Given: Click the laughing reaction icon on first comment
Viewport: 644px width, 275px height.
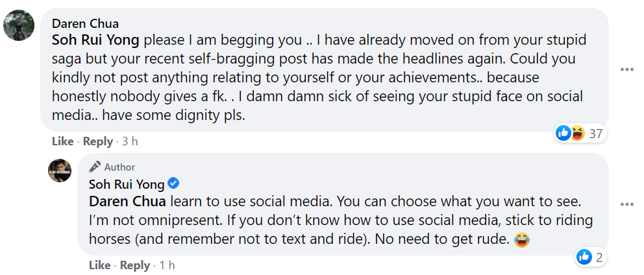Looking at the screenshot, I should 578,133.
